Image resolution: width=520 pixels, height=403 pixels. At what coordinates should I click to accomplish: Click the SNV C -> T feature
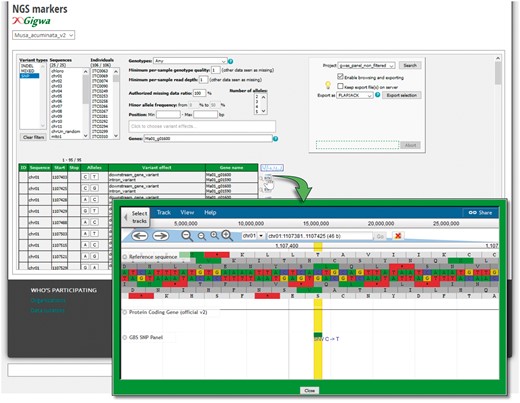[x=326, y=338]
